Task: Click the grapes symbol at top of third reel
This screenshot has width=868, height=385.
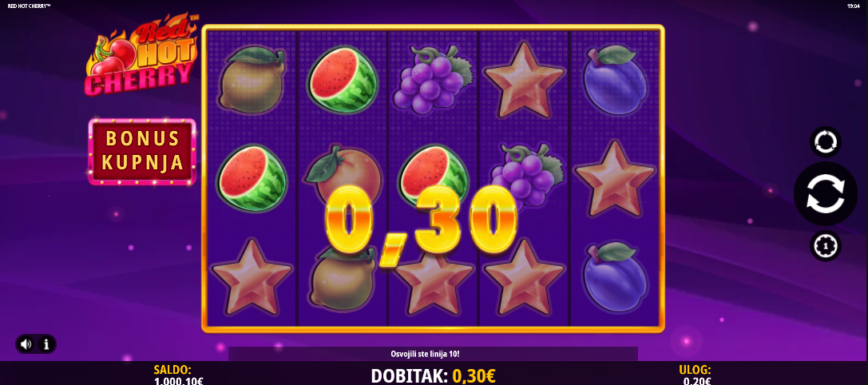Action: [x=432, y=78]
